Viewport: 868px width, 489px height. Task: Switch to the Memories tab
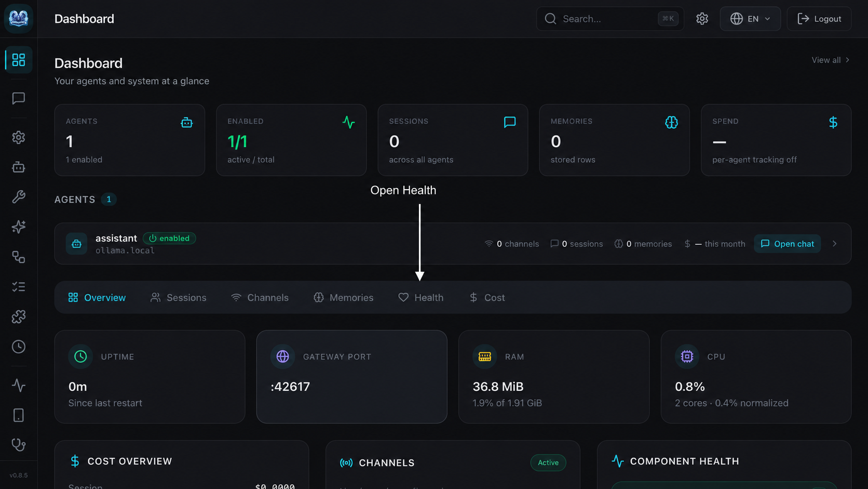coord(344,297)
